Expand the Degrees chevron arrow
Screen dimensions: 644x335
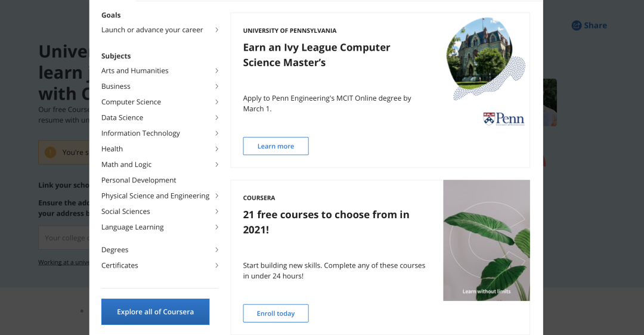tap(217, 250)
